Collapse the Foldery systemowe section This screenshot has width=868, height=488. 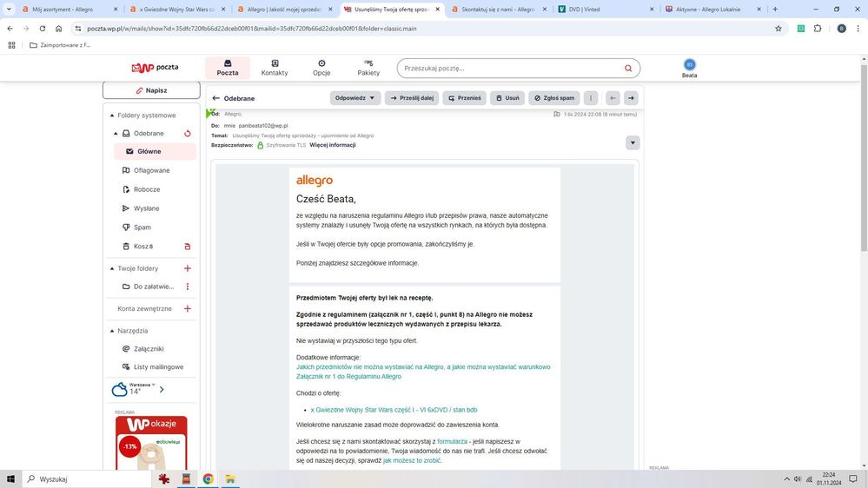pos(111,115)
